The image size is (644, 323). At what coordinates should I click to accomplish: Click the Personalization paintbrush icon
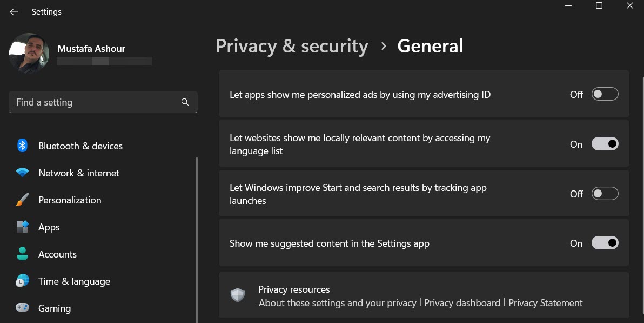[22, 200]
